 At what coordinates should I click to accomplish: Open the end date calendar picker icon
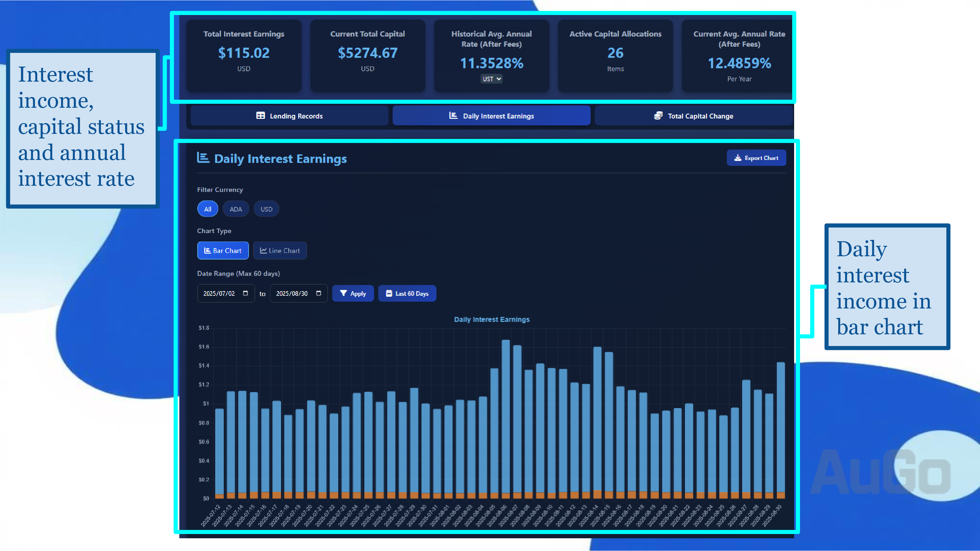[x=319, y=293]
